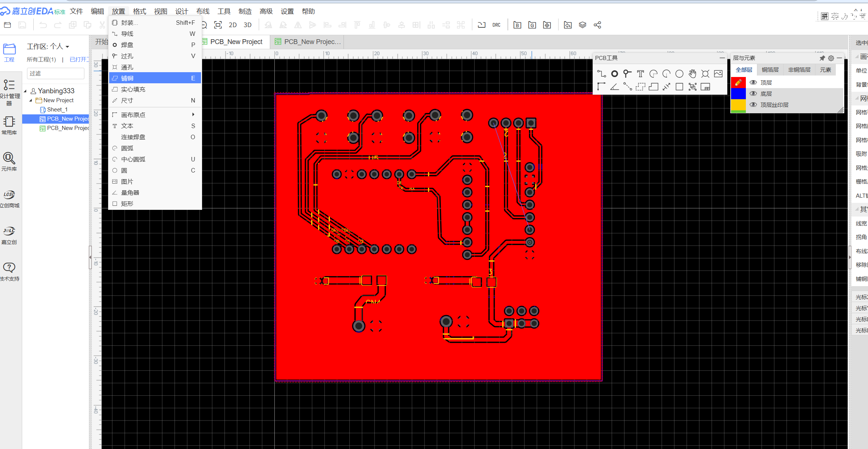This screenshot has width=868, height=449.
Task: Pin the Layers and Elements panel
Action: [822, 58]
